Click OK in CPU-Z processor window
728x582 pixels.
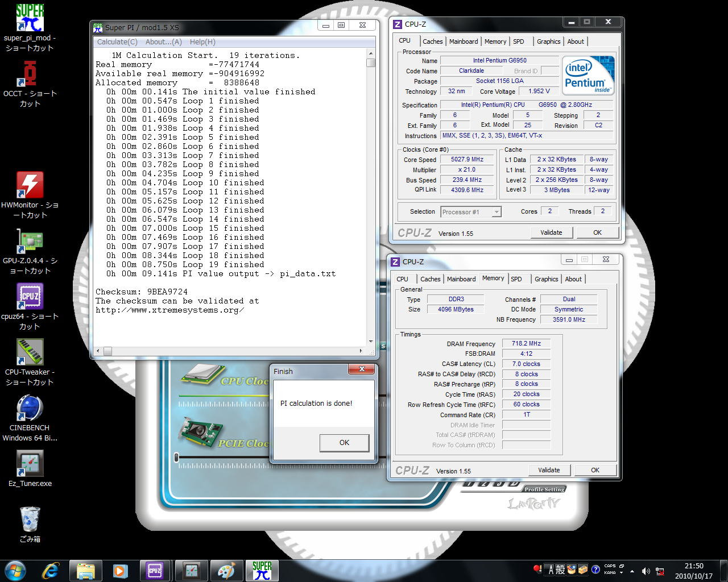tap(597, 232)
